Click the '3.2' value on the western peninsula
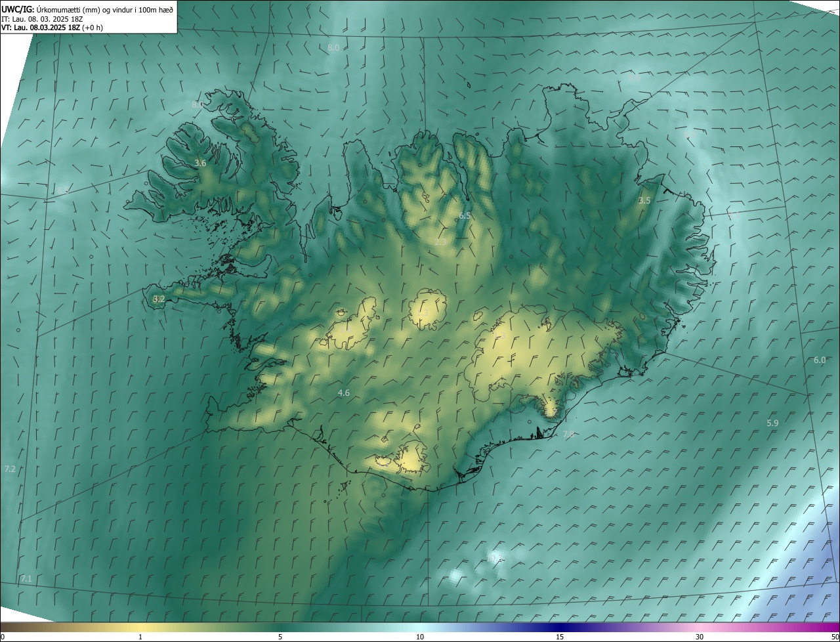The width and height of the screenshot is (840, 642). [159, 299]
